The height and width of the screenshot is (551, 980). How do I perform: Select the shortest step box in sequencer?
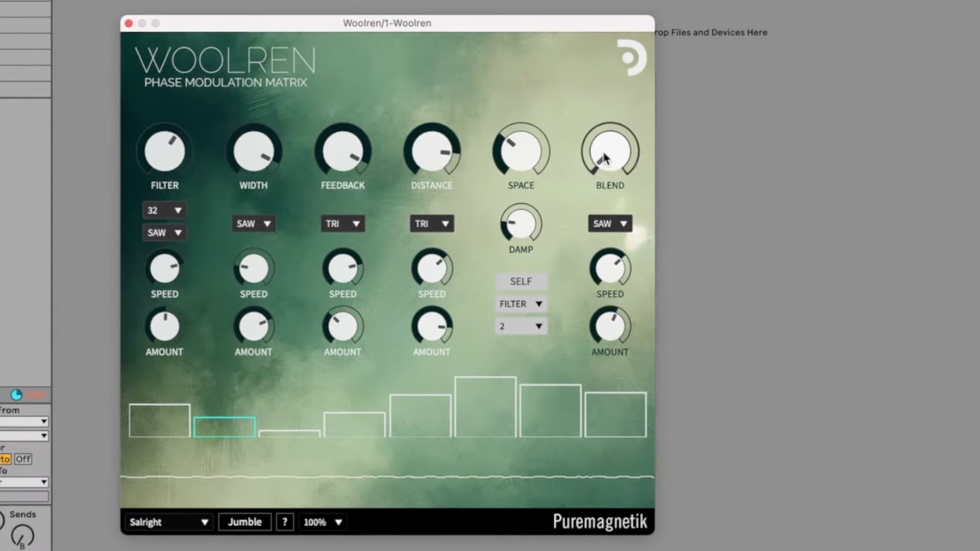click(x=289, y=434)
